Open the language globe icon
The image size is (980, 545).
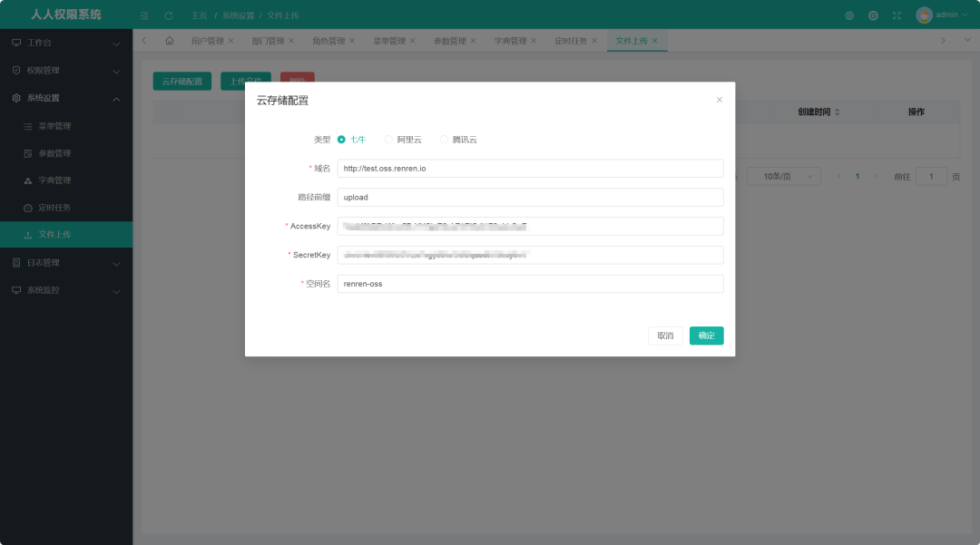849,15
